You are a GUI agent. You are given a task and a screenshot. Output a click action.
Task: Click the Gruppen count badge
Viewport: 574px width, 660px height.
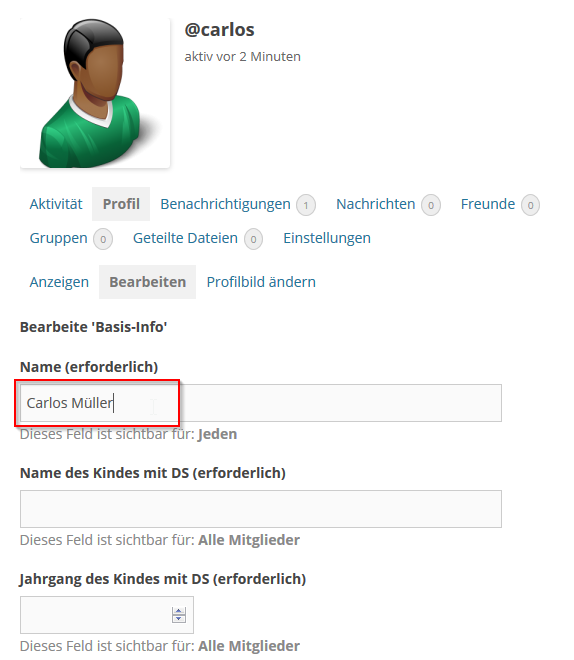tap(103, 240)
